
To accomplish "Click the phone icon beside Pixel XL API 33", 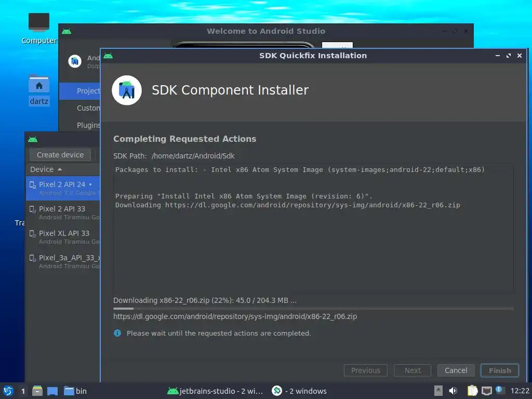I will (x=33, y=234).
